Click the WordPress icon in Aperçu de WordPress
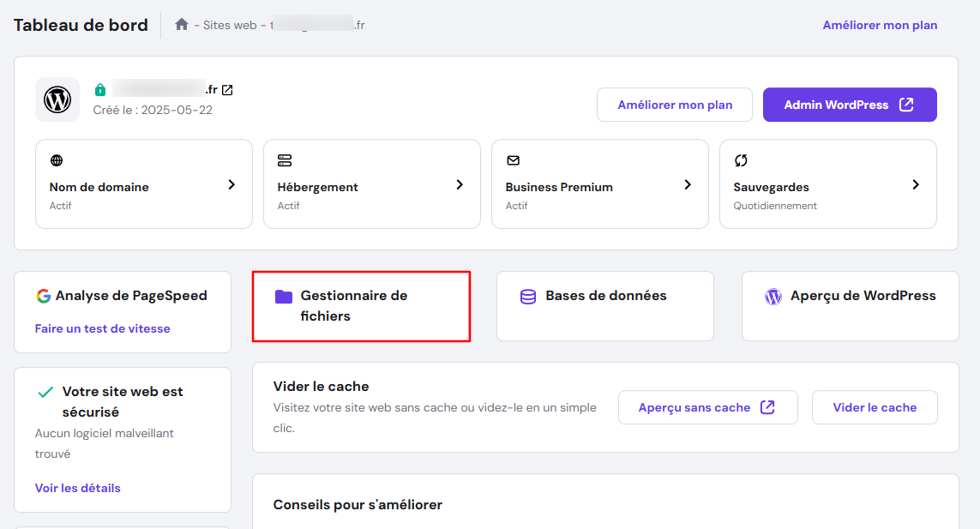980x529 pixels. coord(773,295)
